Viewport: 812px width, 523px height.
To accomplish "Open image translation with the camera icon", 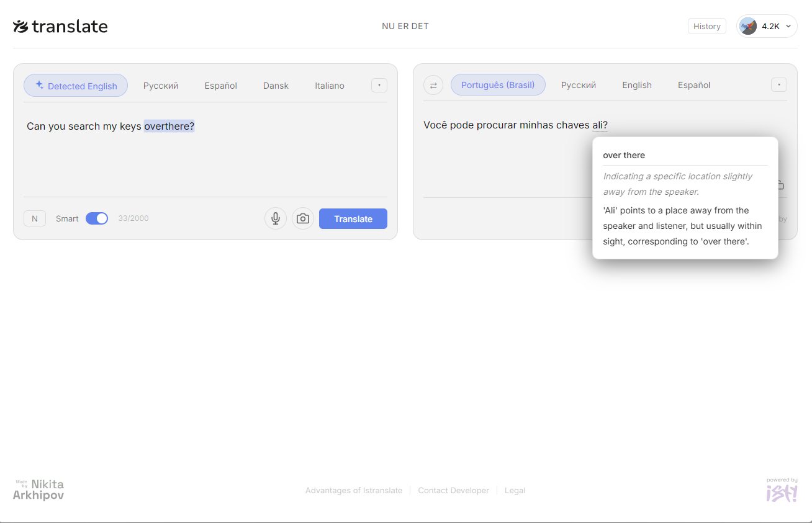I will pos(302,218).
